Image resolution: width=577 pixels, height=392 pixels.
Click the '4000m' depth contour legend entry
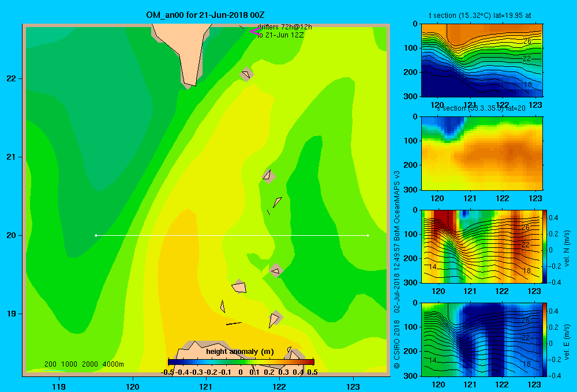(x=113, y=364)
